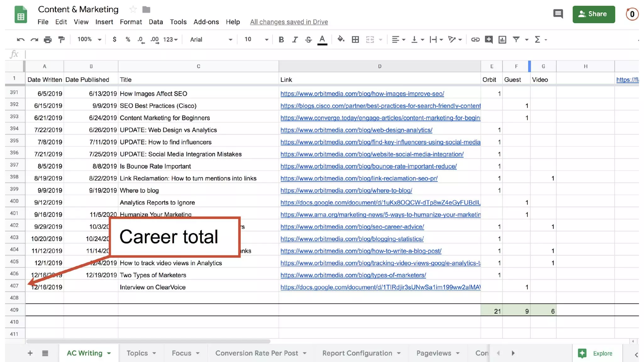
Task: Switch to the Topics sheet tab
Action: click(137, 353)
